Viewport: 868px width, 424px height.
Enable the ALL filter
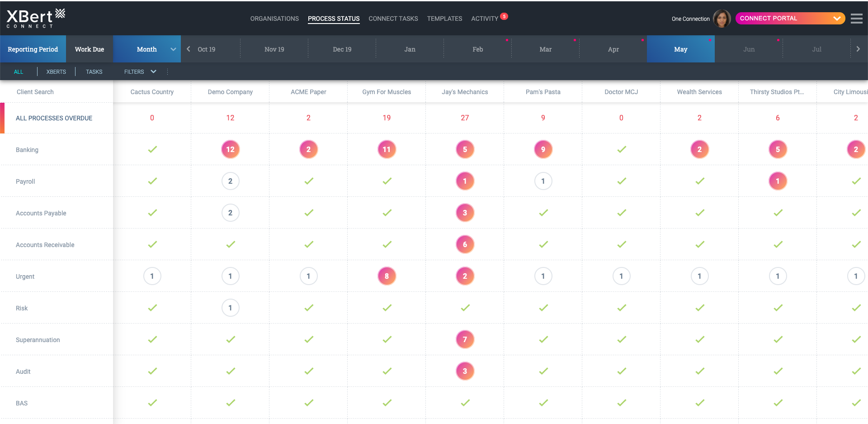pyautogui.click(x=19, y=71)
